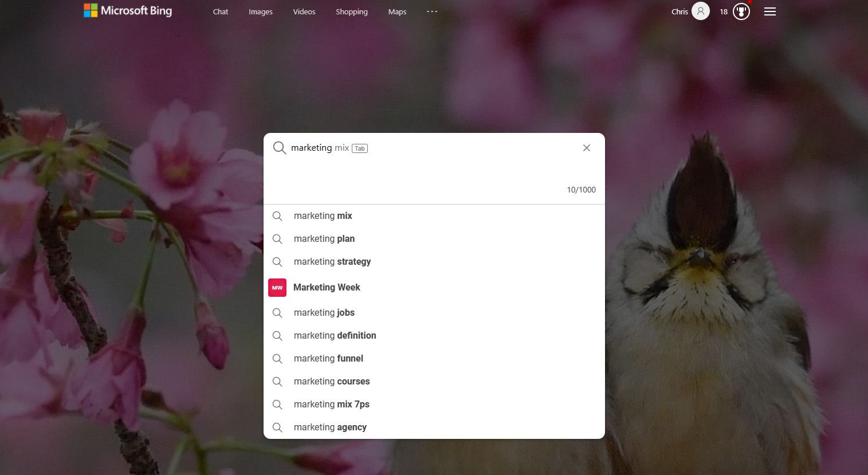Open the Chat tab
The height and width of the screenshot is (475, 868).
(x=221, y=11)
